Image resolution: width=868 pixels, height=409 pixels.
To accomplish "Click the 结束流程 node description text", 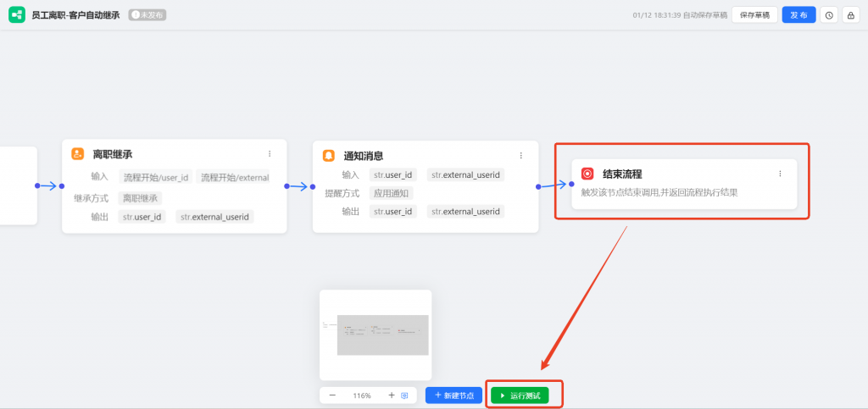I will coord(659,193).
